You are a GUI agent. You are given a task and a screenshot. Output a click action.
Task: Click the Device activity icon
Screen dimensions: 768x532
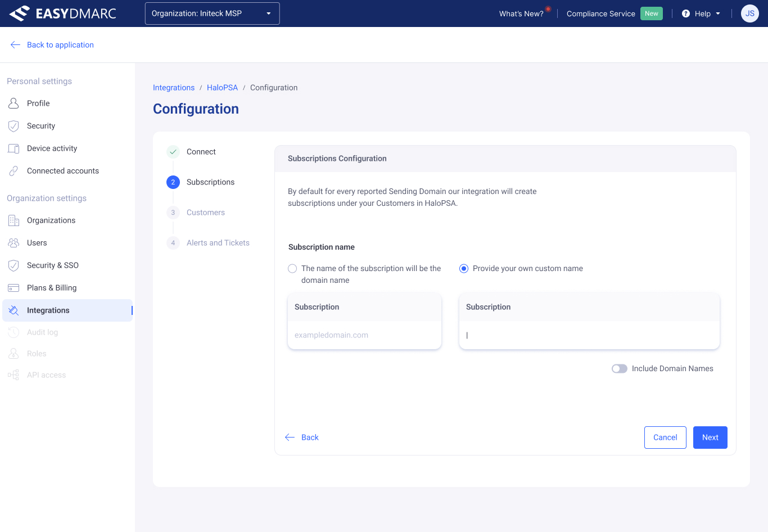click(x=13, y=148)
